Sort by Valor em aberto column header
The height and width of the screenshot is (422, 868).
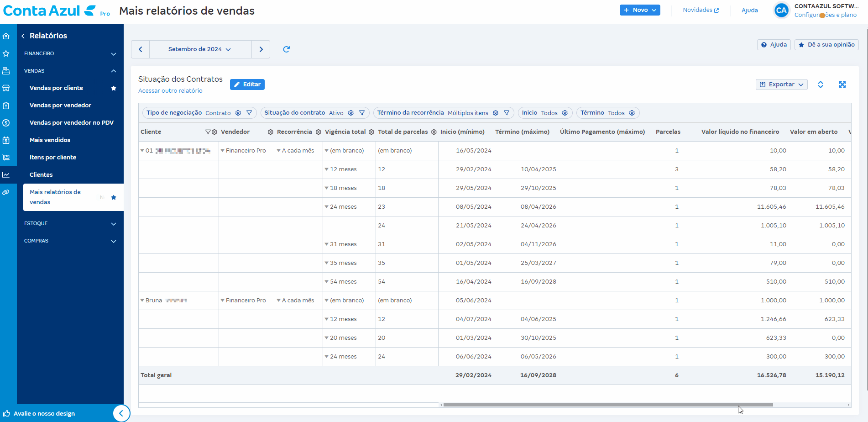click(814, 132)
